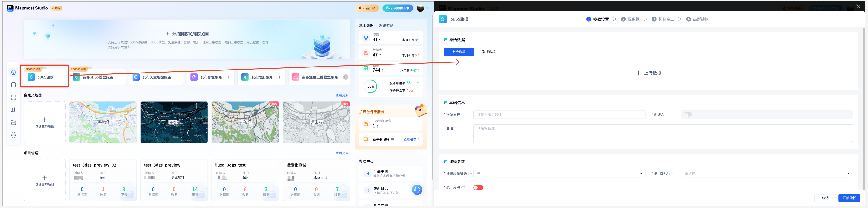Viewport: 868px width, 208px height.
Task: Open the user avatar dropdown menu
Action: coord(423,9)
